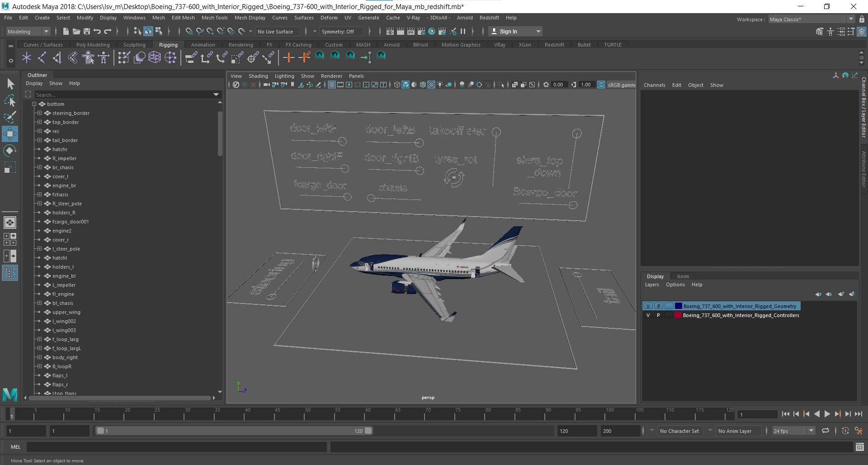
Task: Expand the steering_border node in Outliner
Action: 39,113
